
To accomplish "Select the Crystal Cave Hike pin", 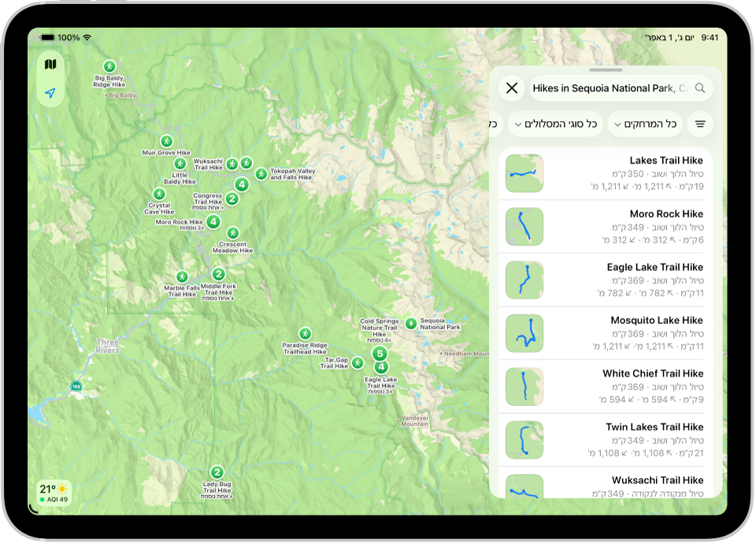I will [x=159, y=194].
